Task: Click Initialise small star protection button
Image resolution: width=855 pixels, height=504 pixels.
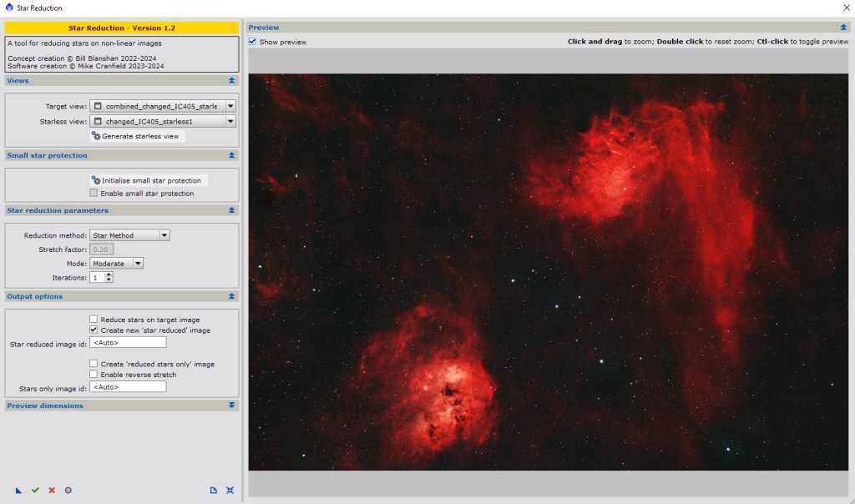Action: click(x=148, y=180)
